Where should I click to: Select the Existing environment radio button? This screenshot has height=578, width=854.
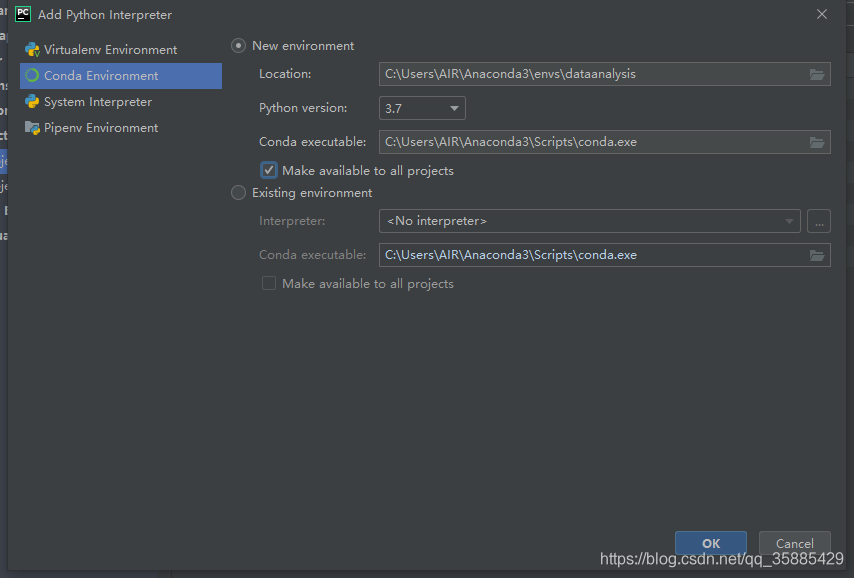click(x=238, y=192)
